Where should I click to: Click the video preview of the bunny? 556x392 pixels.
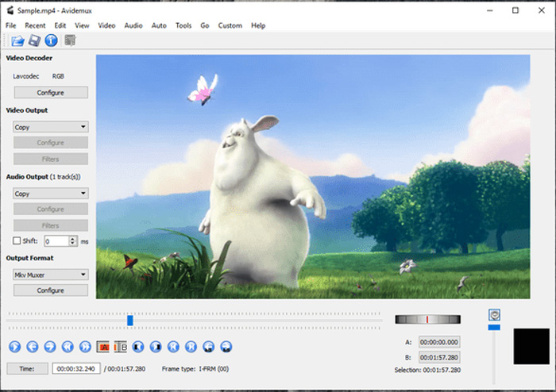tap(313, 177)
